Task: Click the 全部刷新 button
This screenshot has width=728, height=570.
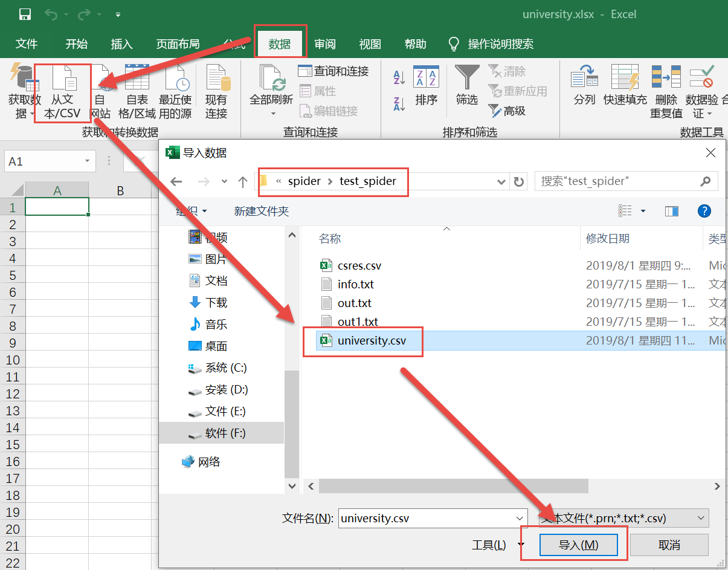Action: [271, 91]
